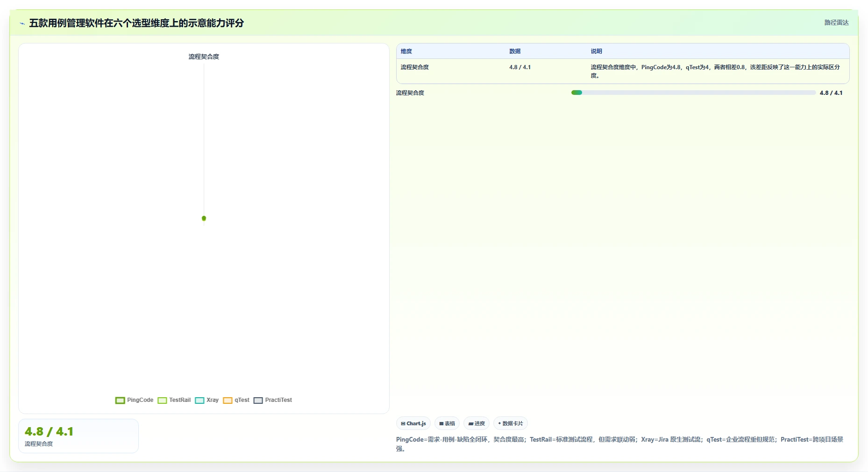Click the 流程契合度 progress row label
The width and height of the screenshot is (868, 472).
pyautogui.click(x=410, y=93)
